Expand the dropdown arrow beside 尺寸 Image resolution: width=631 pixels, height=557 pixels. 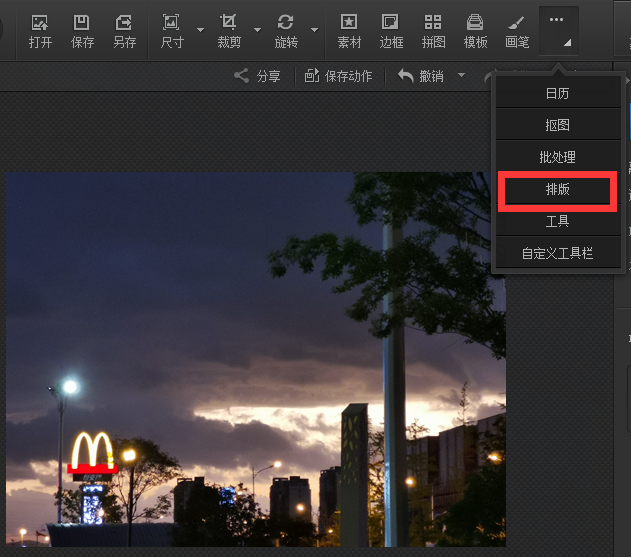pos(200,30)
